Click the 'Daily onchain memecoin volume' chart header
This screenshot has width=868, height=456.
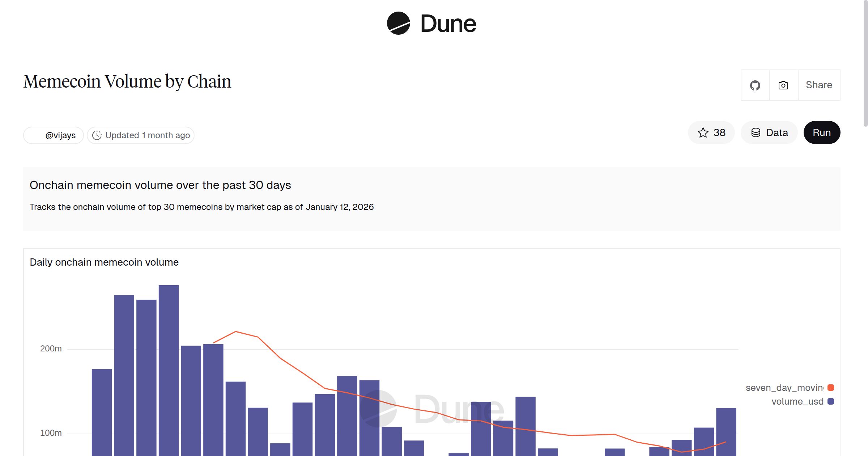pos(104,262)
